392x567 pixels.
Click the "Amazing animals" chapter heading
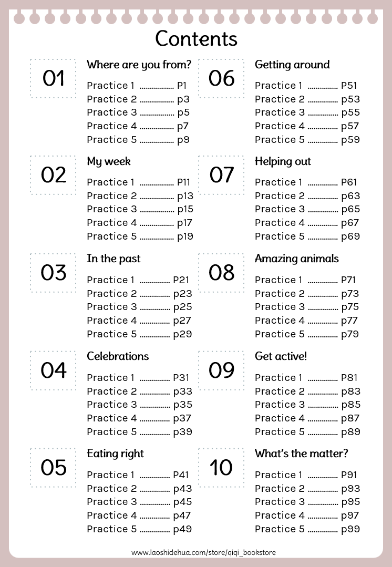coord(296,259)
